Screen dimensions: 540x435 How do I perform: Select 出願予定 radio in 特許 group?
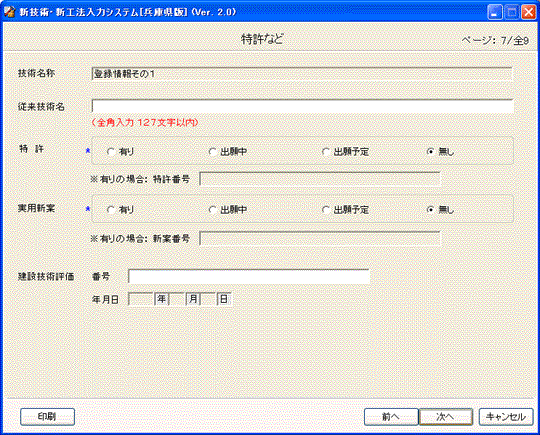click(326, 152)
